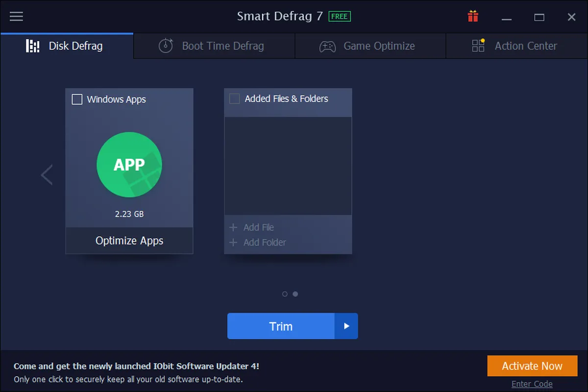Image resolution: width=588 pixels, height=392 pixels.
Task: Go to previous page with left chevron
Action: point(47,175)
